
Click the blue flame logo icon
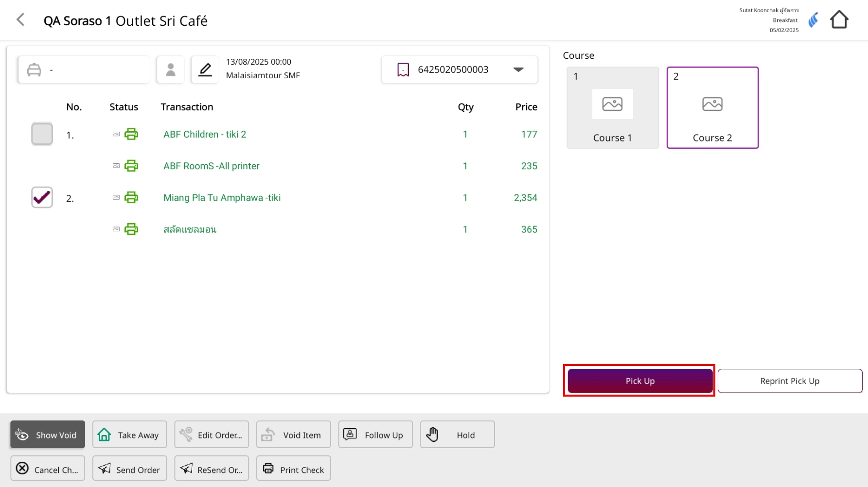click(813, 20)
